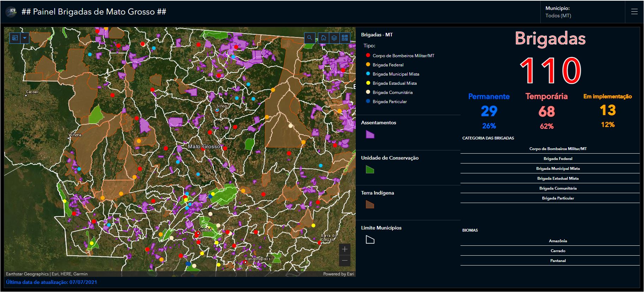
Task: Click the Sinop city marker on map
Action: [217, 110]
